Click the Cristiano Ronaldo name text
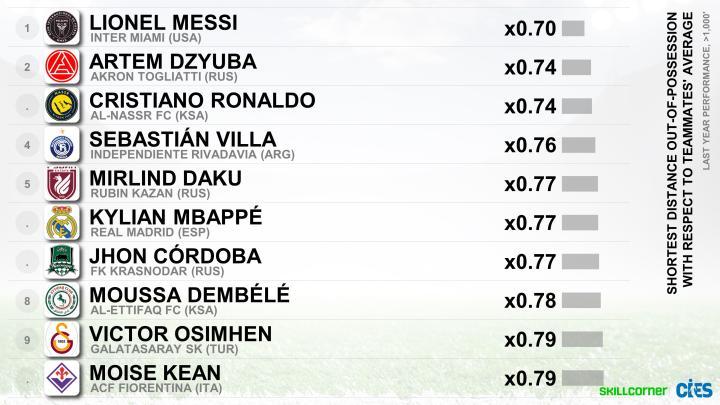The height and width of the screenshot is (405, 720). (202, 101)
